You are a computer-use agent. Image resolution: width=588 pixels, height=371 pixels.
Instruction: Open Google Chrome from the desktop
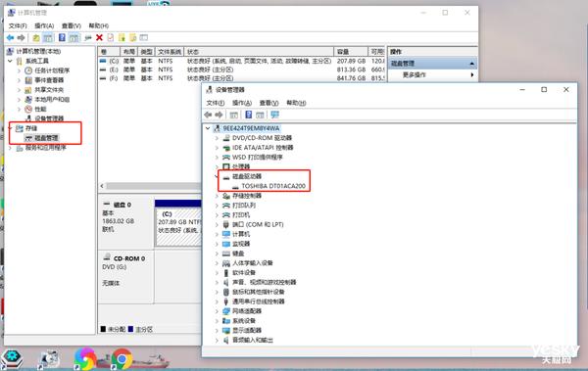coord(122,359)
